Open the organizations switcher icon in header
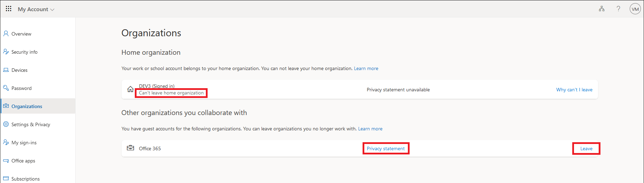 [602, 9]
